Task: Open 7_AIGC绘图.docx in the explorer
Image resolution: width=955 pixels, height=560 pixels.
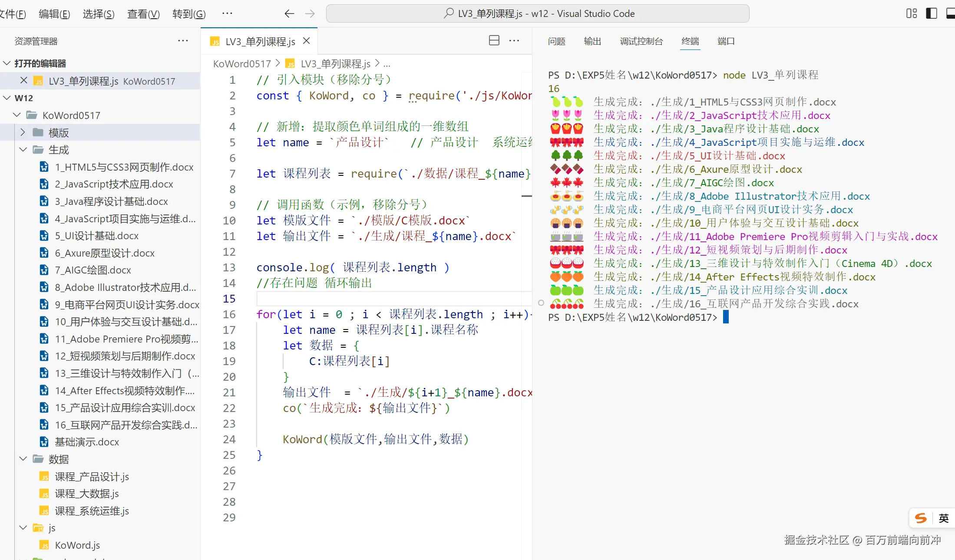Action: 93,270
